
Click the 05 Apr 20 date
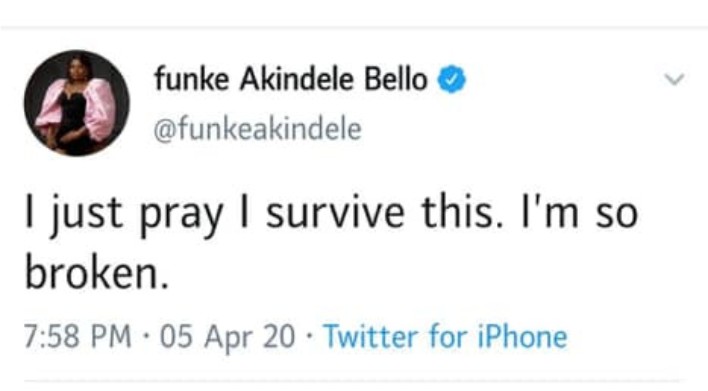tap(228, 338)
